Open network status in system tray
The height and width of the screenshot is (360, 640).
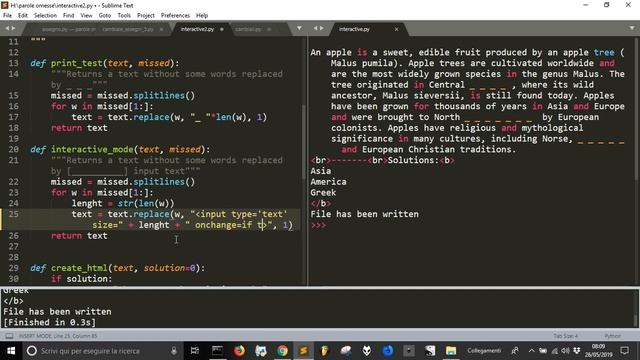click(554, 351)
